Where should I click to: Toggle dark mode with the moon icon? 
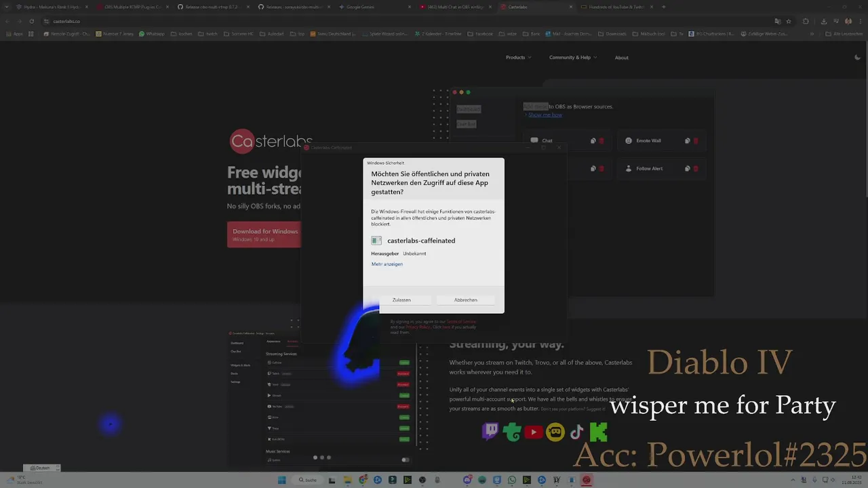[858, 58]
